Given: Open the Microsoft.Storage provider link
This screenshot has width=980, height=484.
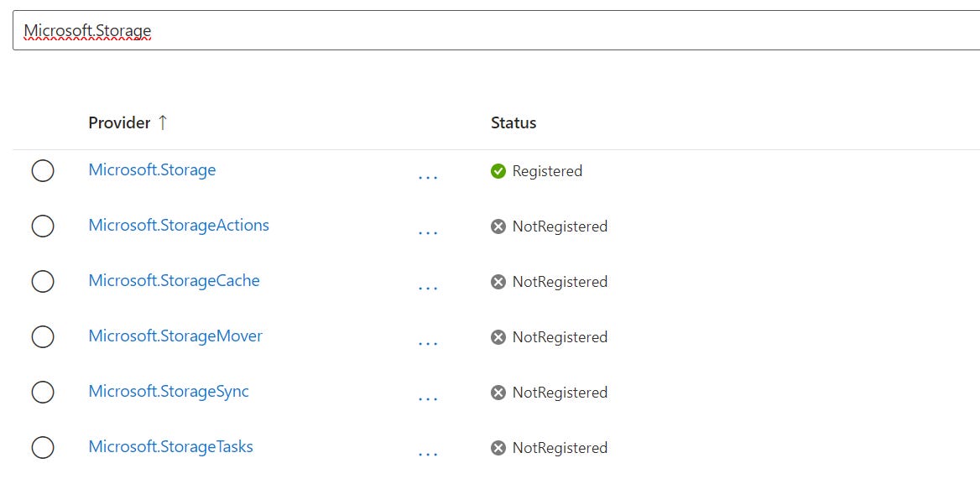Looking at the screenshot, I should pyautogui.click(x=152, y=170).
